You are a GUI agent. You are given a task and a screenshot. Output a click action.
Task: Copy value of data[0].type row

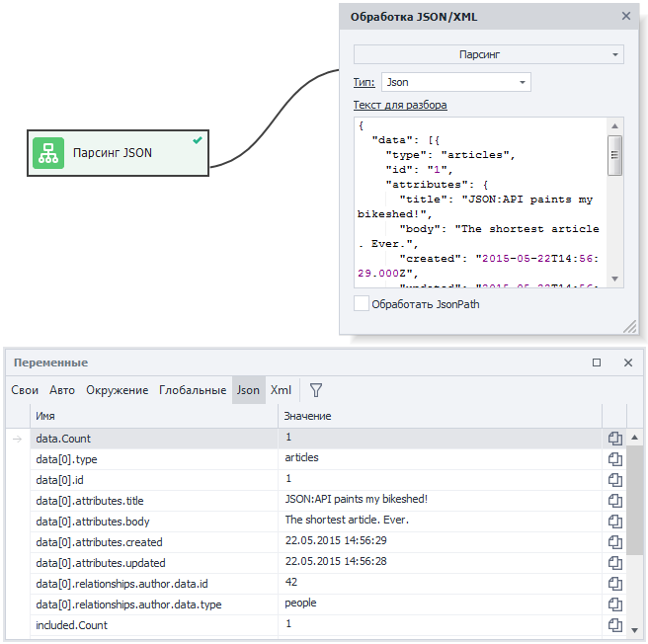[x=614, y=458]
